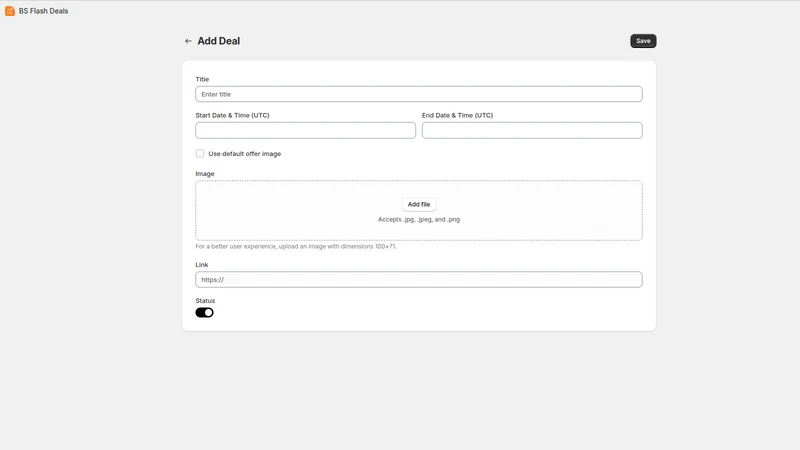Check Use default offer image
This screenshot has height=450, width=800.
(x=200, y=154)
